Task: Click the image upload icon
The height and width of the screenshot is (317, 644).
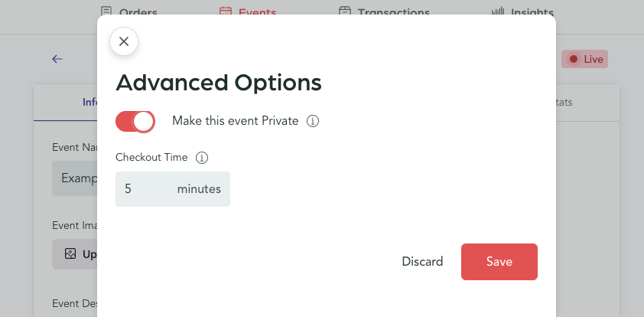Action: (x=70, y=253)
